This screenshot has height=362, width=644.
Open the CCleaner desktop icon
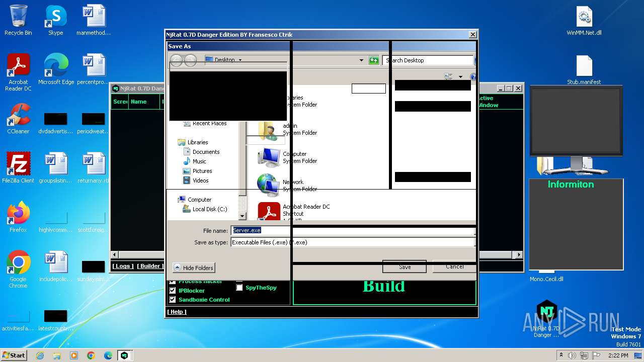coord(18,119)
